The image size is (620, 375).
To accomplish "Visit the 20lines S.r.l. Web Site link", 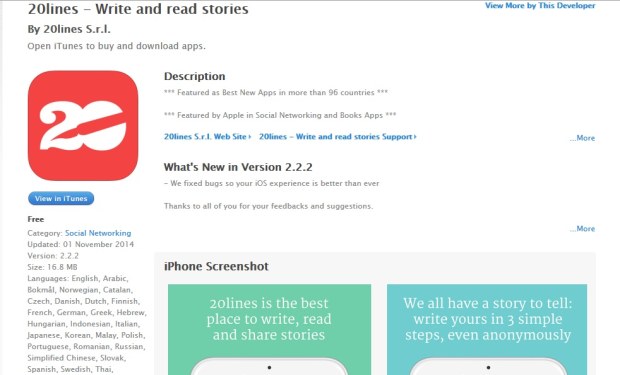I will coord(205,137).
